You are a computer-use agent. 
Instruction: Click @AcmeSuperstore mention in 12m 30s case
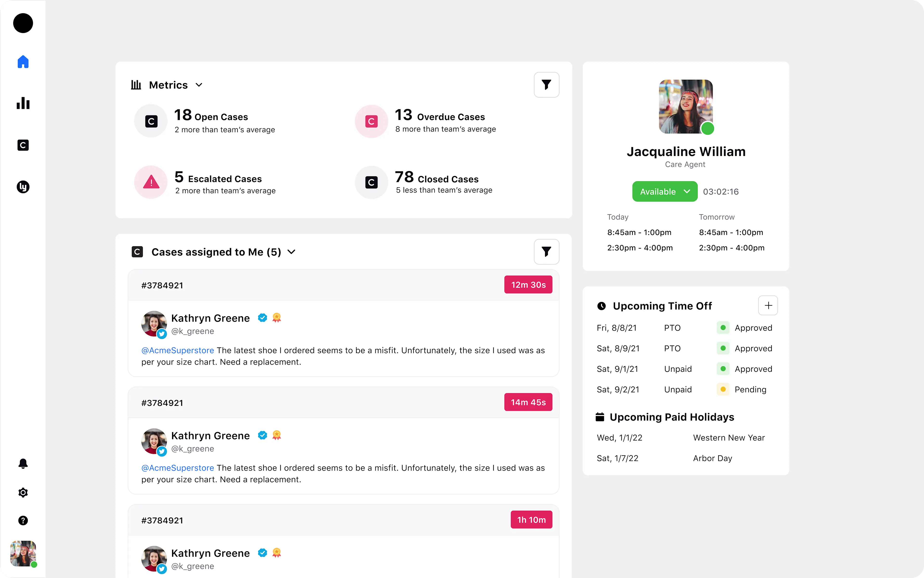coord(178,350)
